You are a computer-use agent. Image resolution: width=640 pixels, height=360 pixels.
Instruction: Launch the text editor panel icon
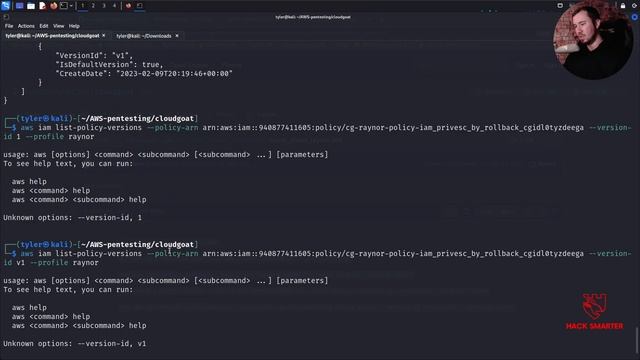pos(42,6)
